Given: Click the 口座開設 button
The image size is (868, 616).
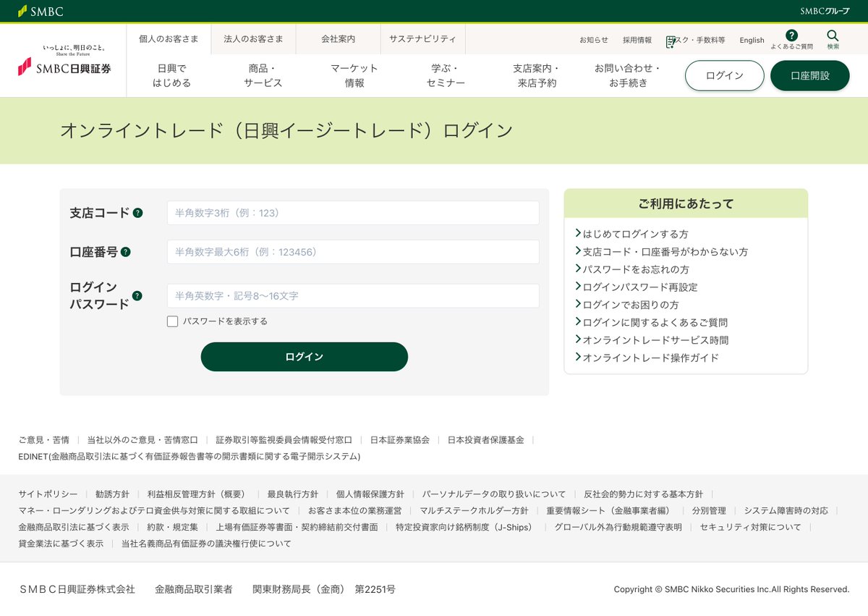Looking at the screenshot, I should (810, 75).
